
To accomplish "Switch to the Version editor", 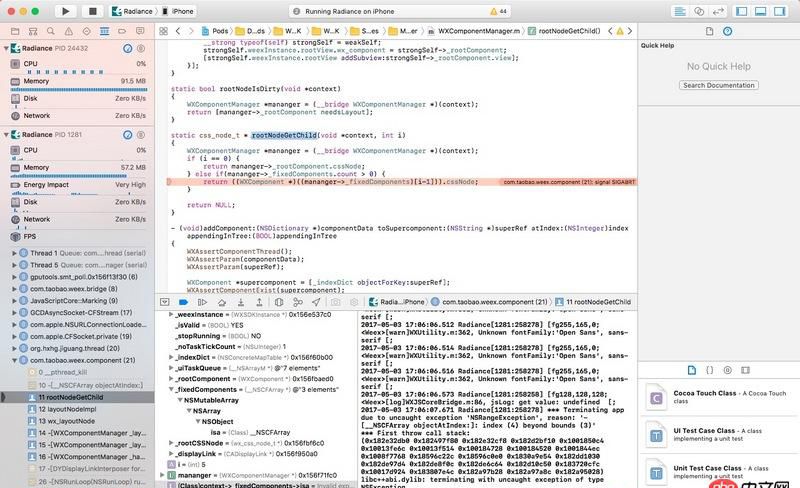I will pos(718,11).
